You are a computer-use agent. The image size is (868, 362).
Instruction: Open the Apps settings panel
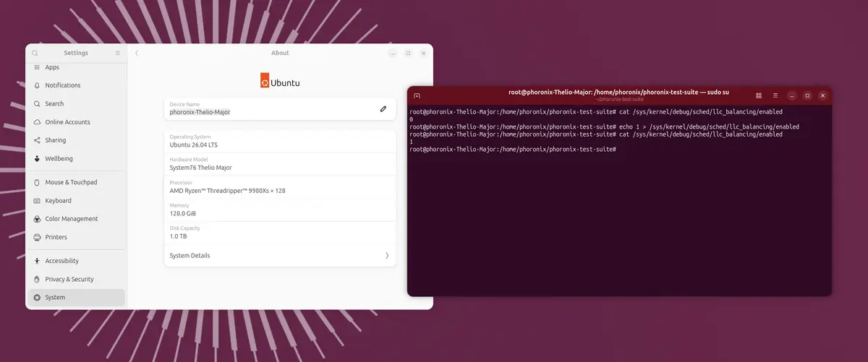[76, 67]
